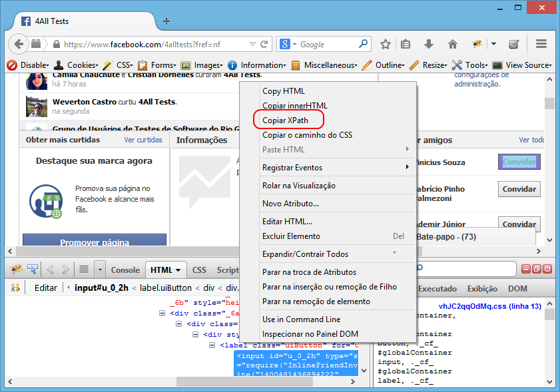Image resolution: width=560 pixels, height=392 pixels.
Task: Open the Firefox hamburger menu
Action: (x=541, y=44)
